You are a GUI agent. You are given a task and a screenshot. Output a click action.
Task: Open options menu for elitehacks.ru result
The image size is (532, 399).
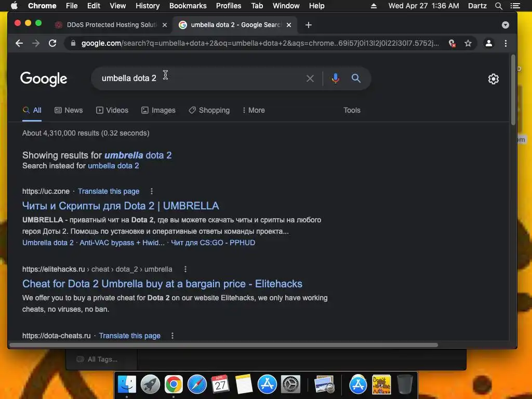[x=185, y=269]
